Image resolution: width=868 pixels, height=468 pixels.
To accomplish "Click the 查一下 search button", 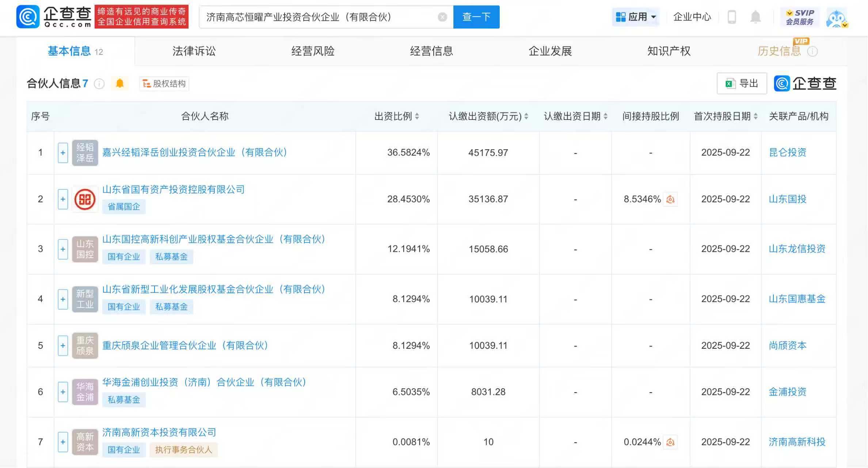I will click(476, 17).
